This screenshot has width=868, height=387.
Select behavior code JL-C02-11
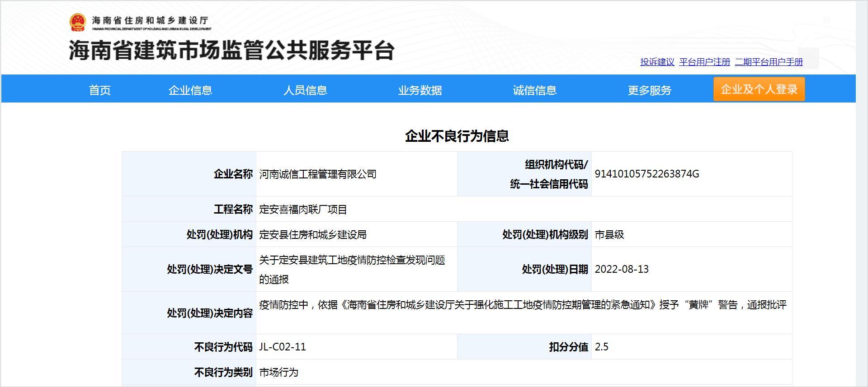283,347
